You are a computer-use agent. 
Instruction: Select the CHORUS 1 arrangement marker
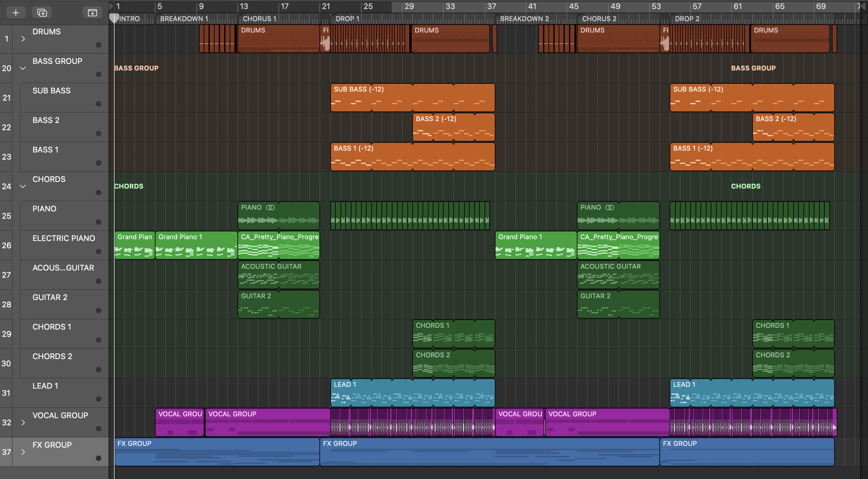click(259, 19)
